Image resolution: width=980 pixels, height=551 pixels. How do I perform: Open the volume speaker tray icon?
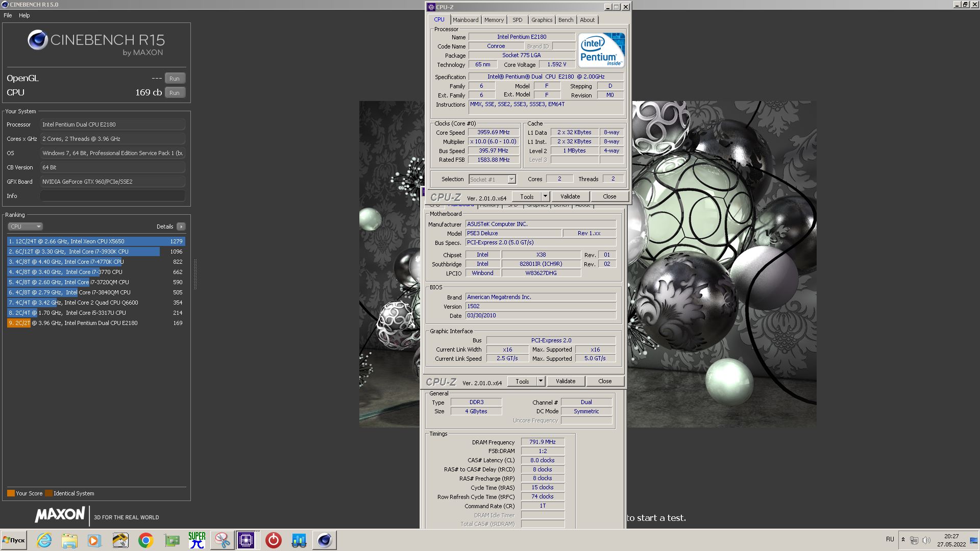click(926, 540)
